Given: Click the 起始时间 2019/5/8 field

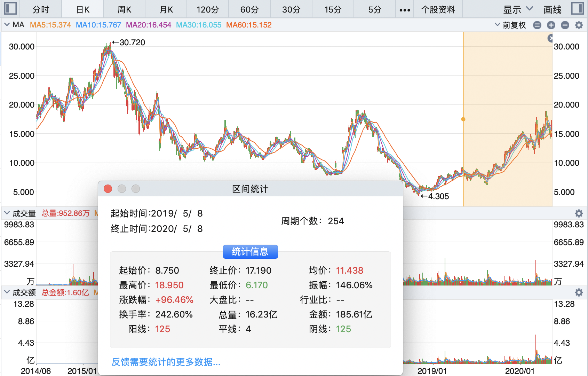Looking at the screenshot, I should pos(157,213).
